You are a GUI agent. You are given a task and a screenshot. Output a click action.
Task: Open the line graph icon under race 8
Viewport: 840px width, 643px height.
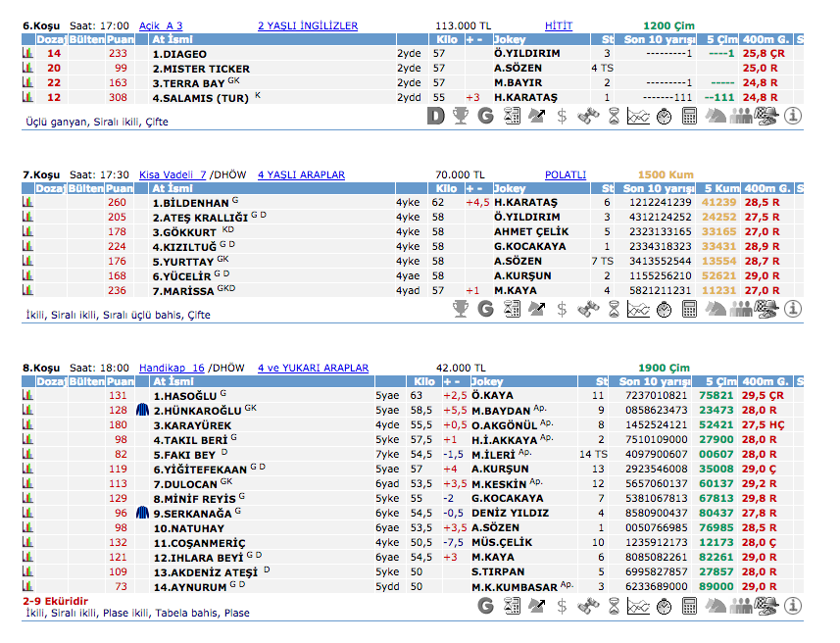pyautogui.click(x=638, y=607)
